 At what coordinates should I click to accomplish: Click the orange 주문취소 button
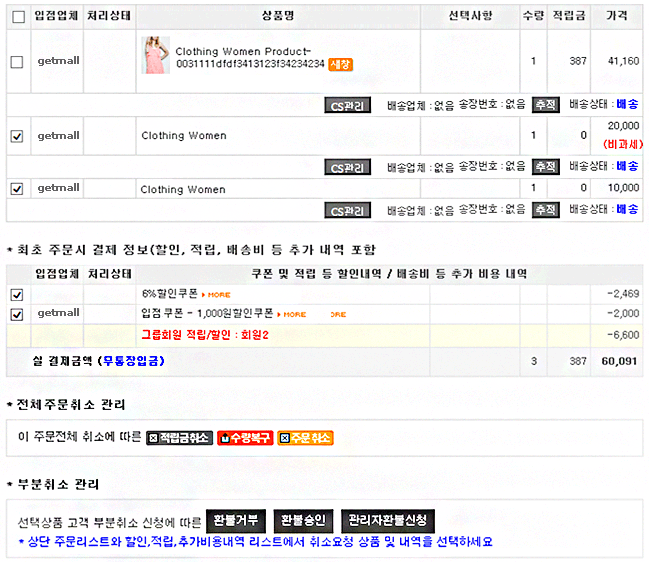[305, 438]
